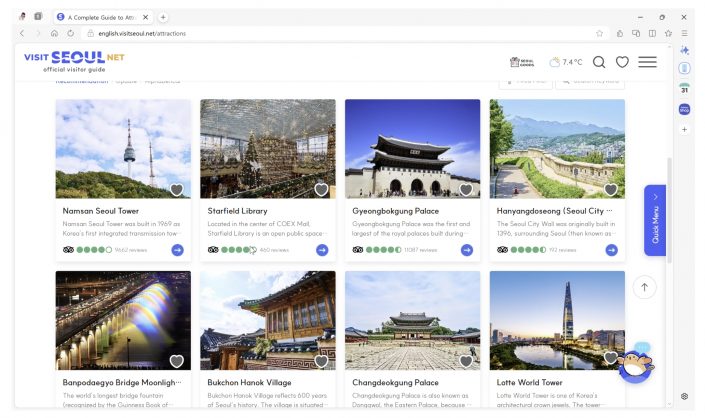Click the Lotte World Tower thumbnail
The height and width of the screenshot is (418, 705).
[x=556, y=320]
